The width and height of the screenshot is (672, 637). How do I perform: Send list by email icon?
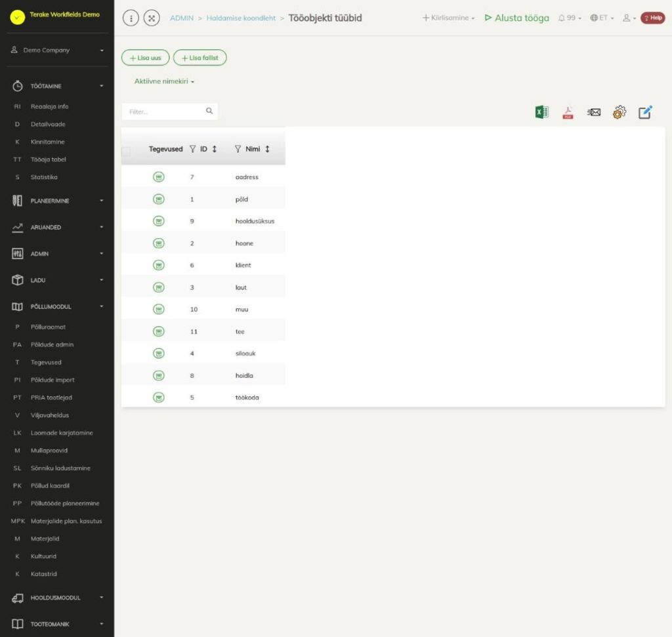coord(593,112)
